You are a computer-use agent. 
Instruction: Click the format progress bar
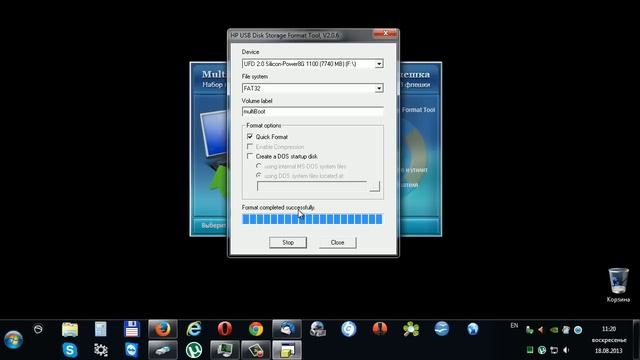point(312,219)
